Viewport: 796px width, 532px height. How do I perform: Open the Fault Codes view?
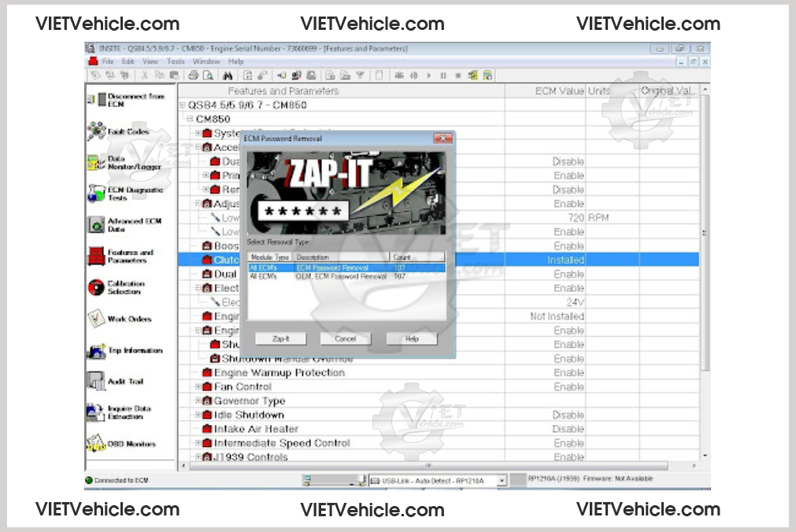coord(96,131)
